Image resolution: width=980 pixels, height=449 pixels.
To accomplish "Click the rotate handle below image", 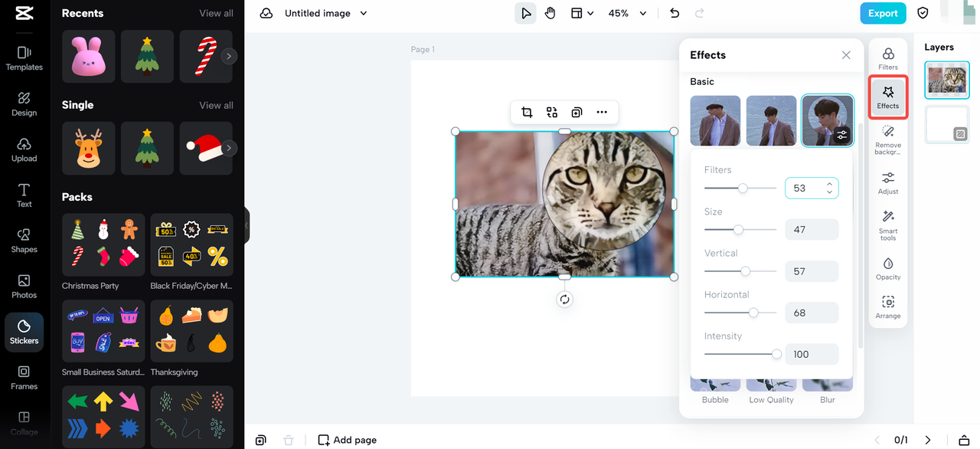I will tap(564, 300).
